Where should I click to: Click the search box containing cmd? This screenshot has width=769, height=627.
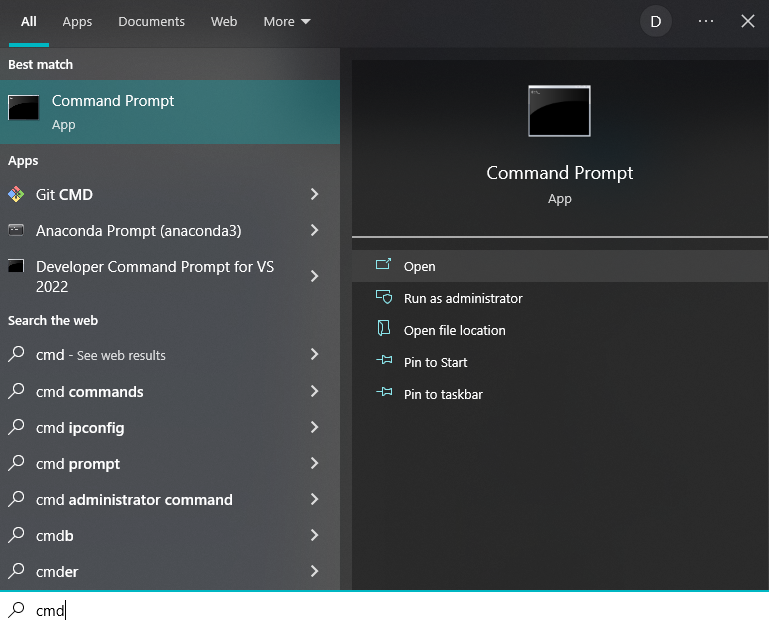click(384, 610)
